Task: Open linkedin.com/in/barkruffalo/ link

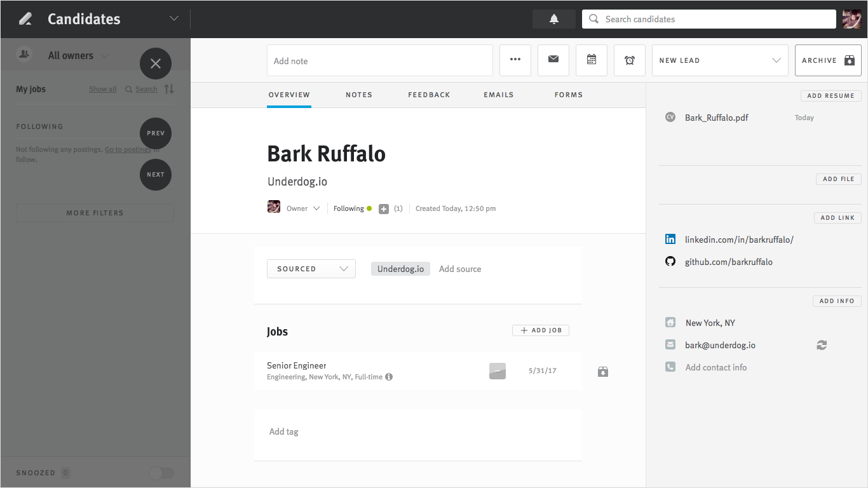Action: [x=739, y=240]
